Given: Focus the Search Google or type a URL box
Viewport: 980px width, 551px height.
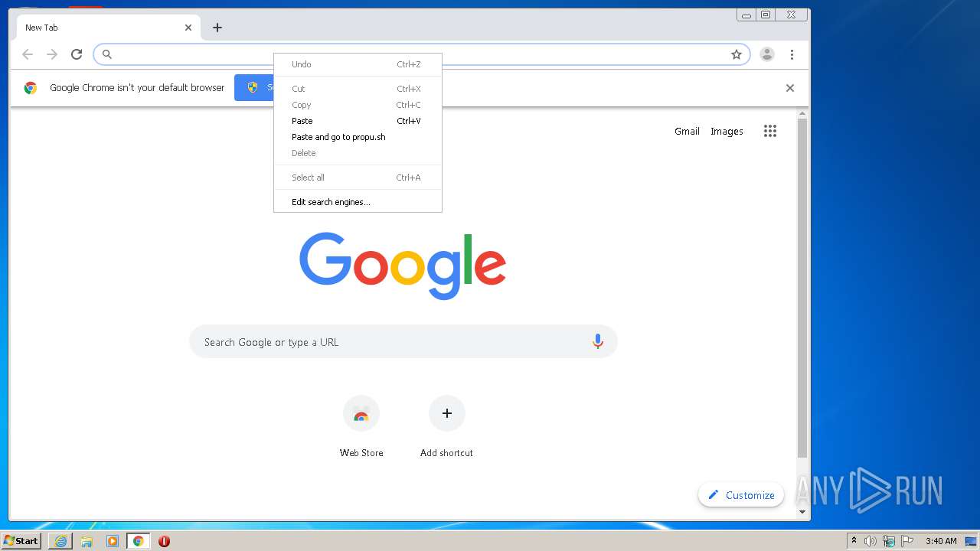Looking at the screenshot, I should (x=403, y=342).
